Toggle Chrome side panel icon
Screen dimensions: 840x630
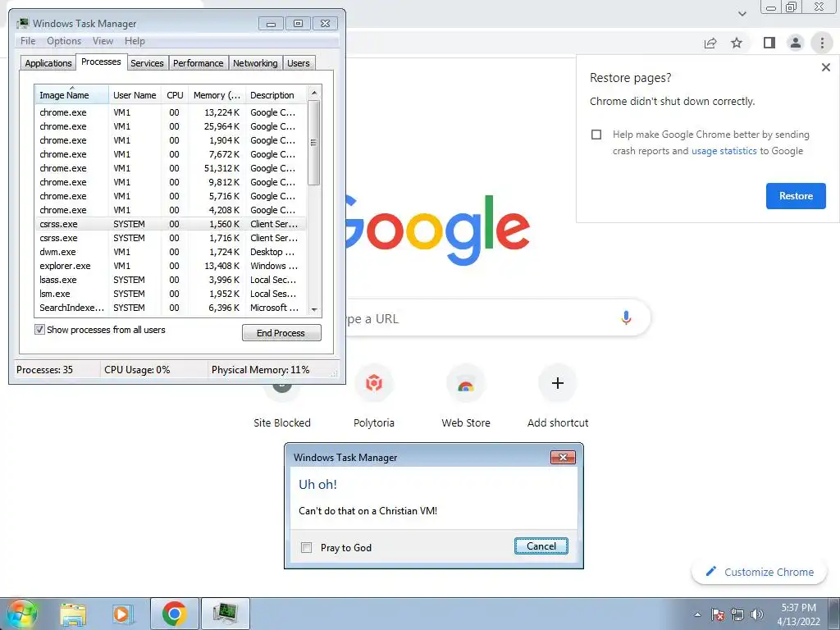pos(769,43)
